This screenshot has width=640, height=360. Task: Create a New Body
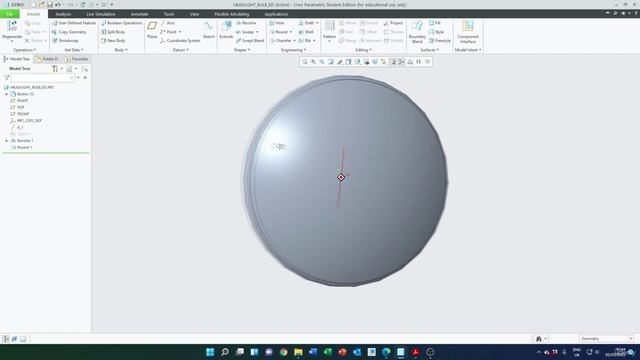tap(113, 41)
